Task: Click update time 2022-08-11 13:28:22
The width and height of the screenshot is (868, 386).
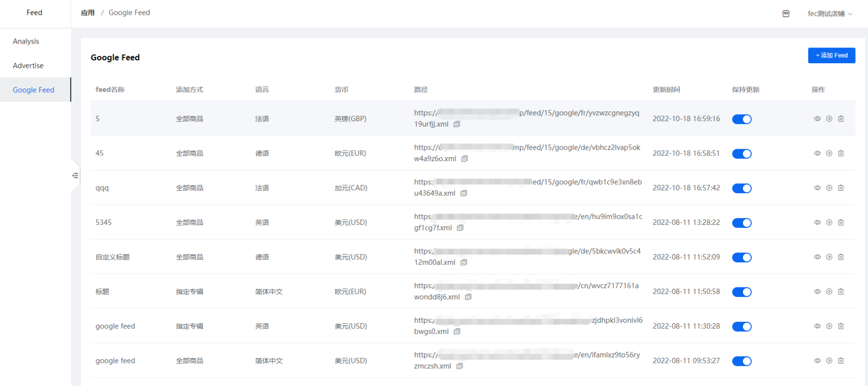Action: point(686,222)
